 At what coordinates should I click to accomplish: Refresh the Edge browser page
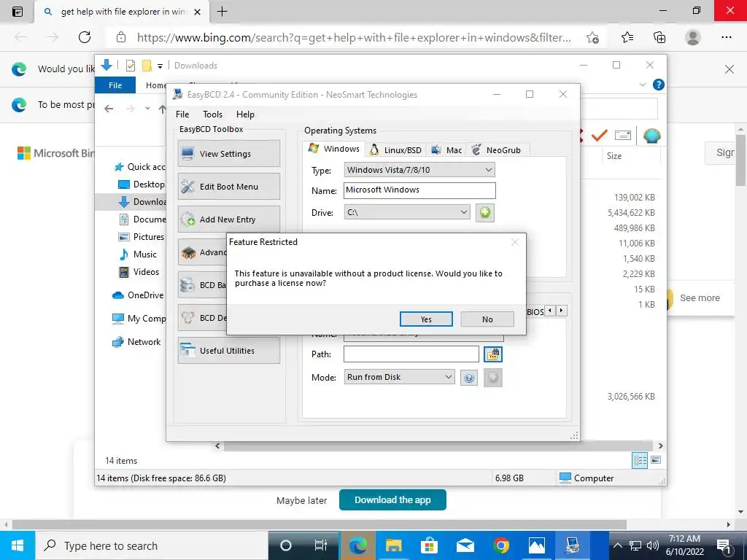(85, 37)
